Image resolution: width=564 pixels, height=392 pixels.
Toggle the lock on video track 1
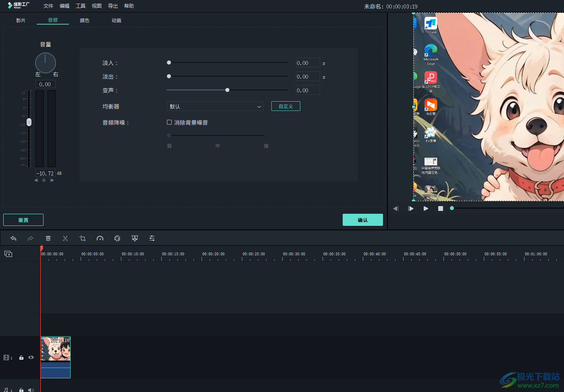[21, 358]
